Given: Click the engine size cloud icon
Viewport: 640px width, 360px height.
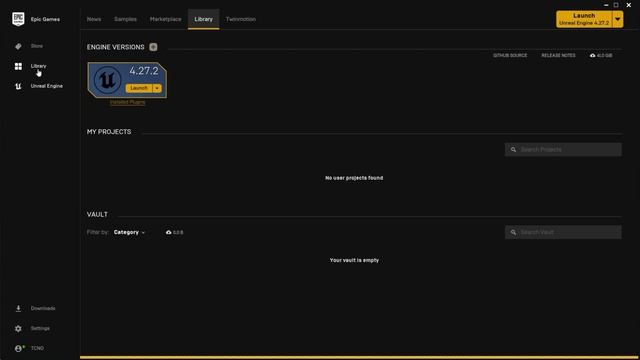Looking at the screenshot, I should [x=592, y=56].
